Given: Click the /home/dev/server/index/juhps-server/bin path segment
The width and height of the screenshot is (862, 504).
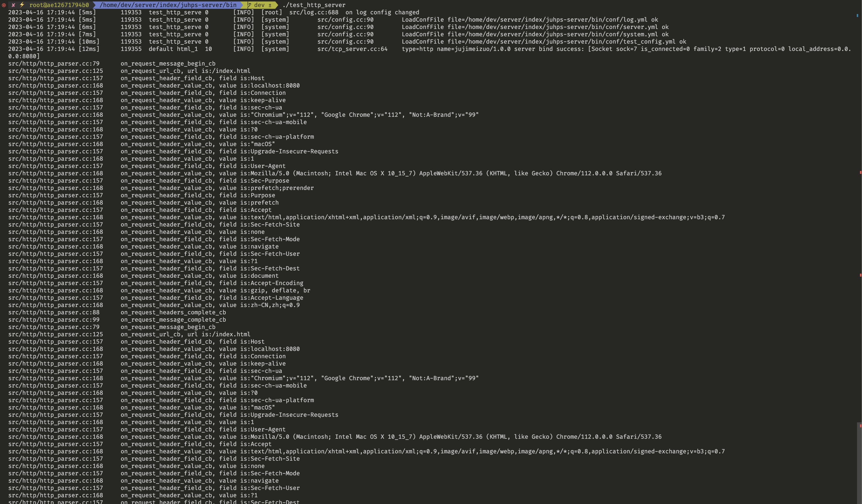Looking at the screenshot, I should click(x=168, y=5).
